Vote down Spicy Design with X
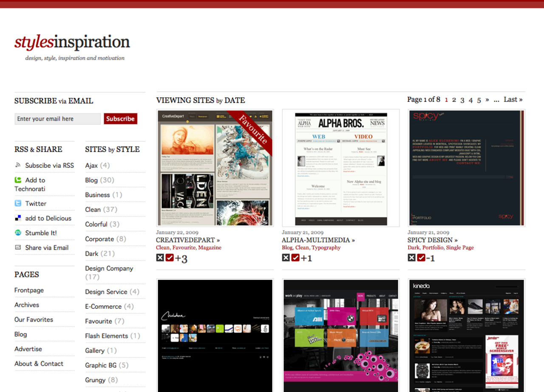This screenshot has width=544, height=392. (x=411, y=258)
